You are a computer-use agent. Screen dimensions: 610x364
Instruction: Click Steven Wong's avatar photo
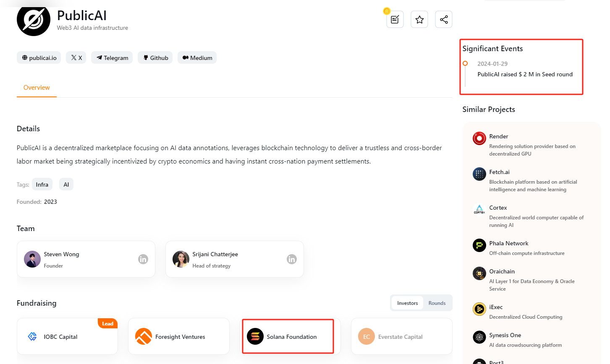(x=32, y=259)
